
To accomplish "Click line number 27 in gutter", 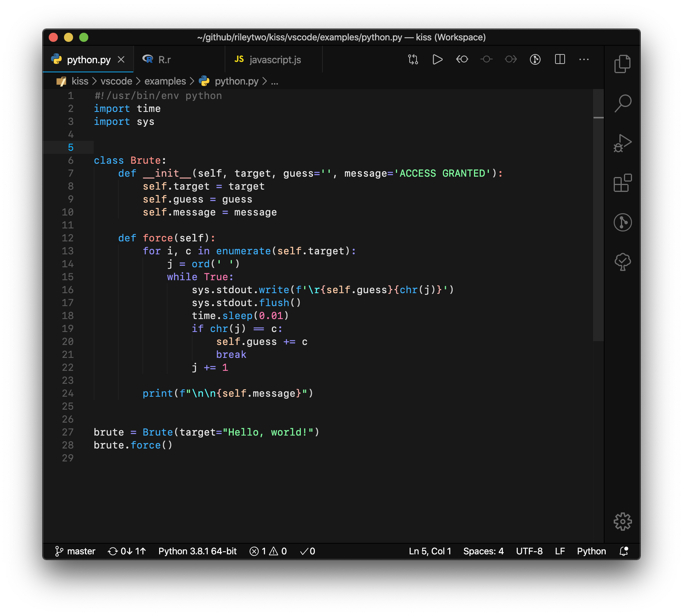I will click(x=68, y=432).
